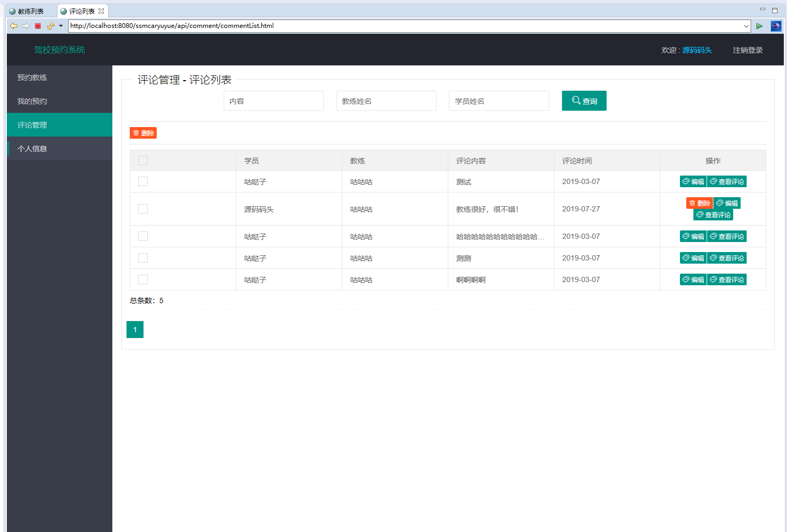The width and height of the screenshot is (787, 532).
Task: Click the 查询 search button
Action: [584, 101]
